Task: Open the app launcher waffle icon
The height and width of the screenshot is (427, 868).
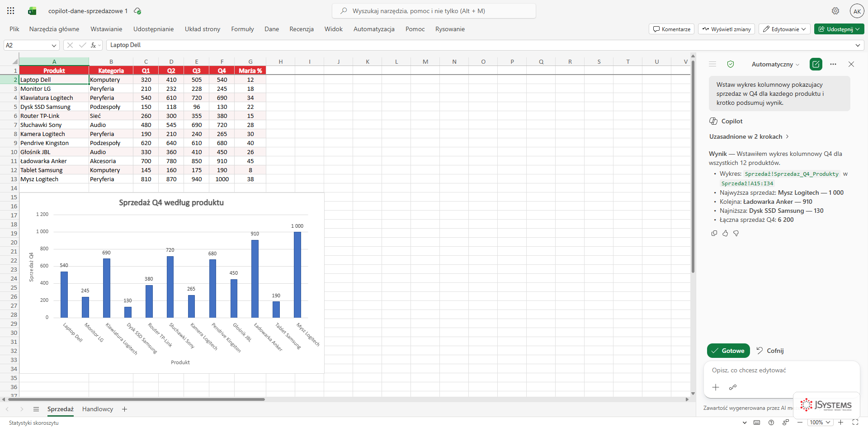Action: 11,11
